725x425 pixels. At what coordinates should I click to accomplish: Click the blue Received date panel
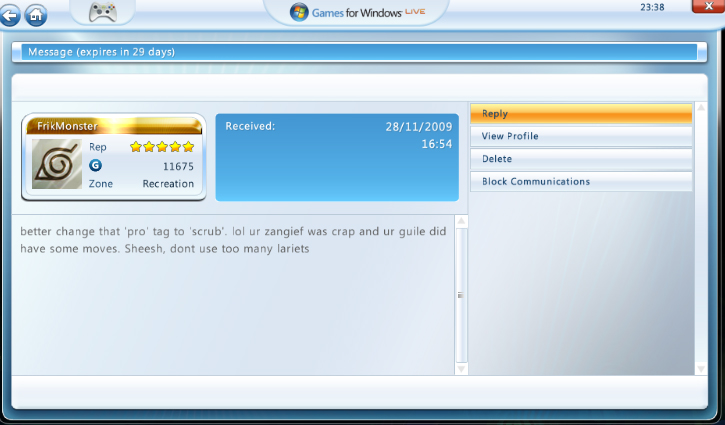click(x=338, y=157)
